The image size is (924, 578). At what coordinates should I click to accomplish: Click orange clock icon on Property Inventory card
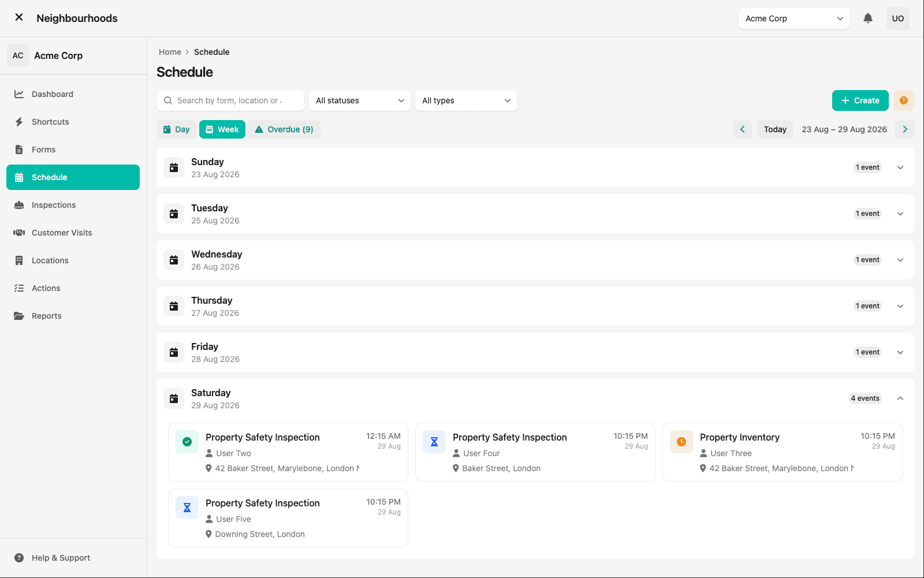point(681,442)
